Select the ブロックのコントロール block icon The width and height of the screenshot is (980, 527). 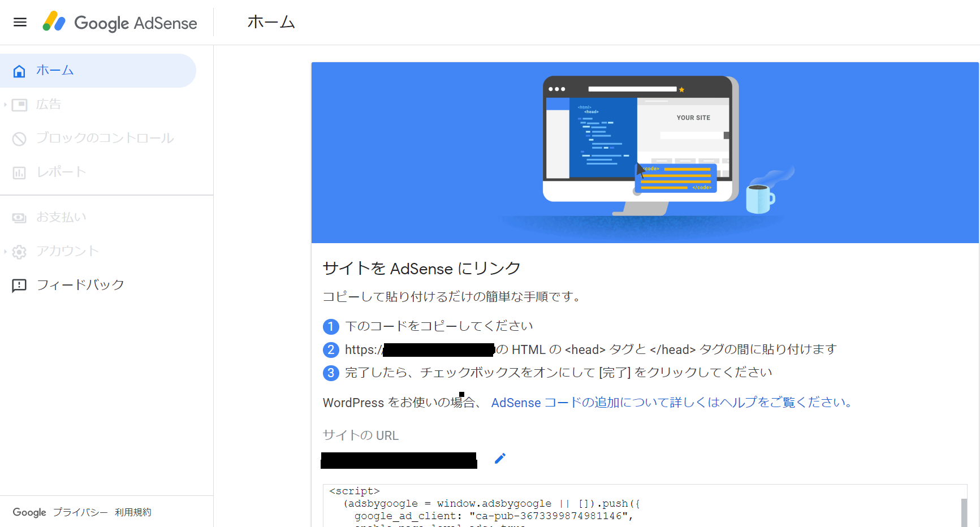[19, 138]
